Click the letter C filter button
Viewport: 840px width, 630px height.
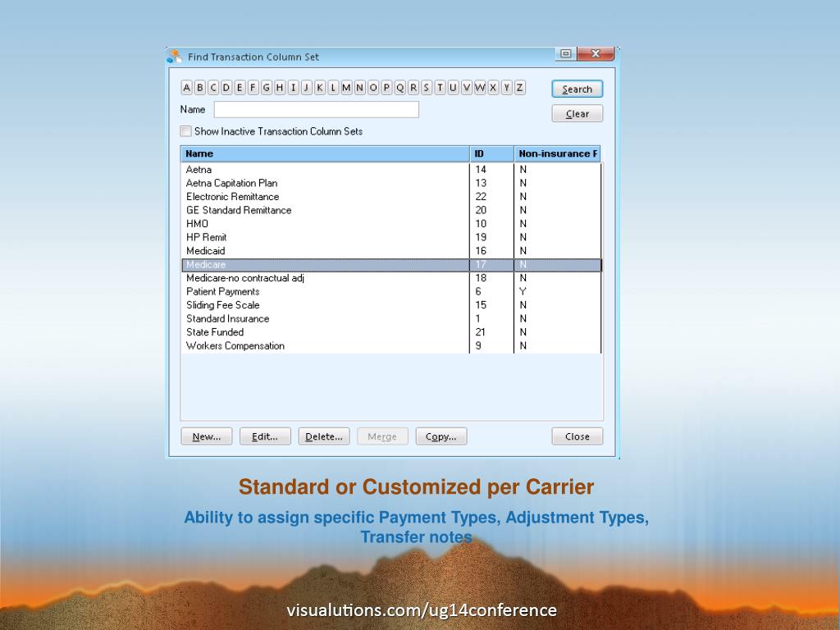[213, 88]
